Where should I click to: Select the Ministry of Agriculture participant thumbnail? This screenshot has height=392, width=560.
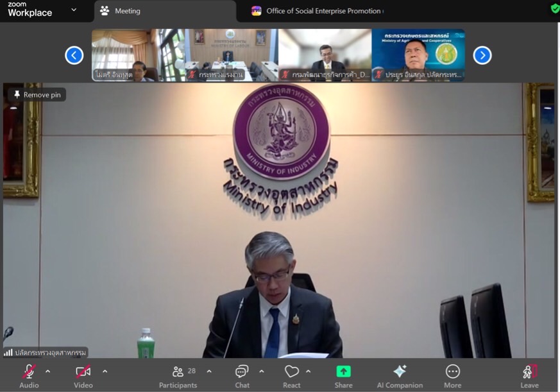(418, 55)
